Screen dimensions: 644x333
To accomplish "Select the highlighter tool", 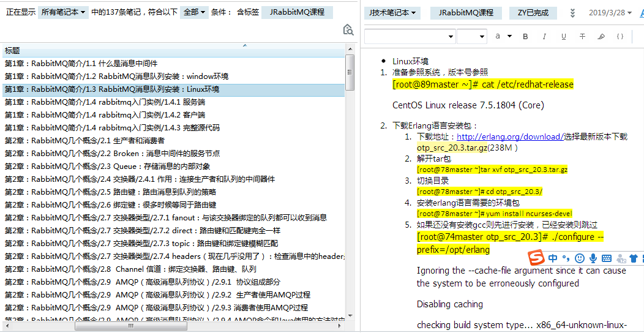I will point(601,36).
